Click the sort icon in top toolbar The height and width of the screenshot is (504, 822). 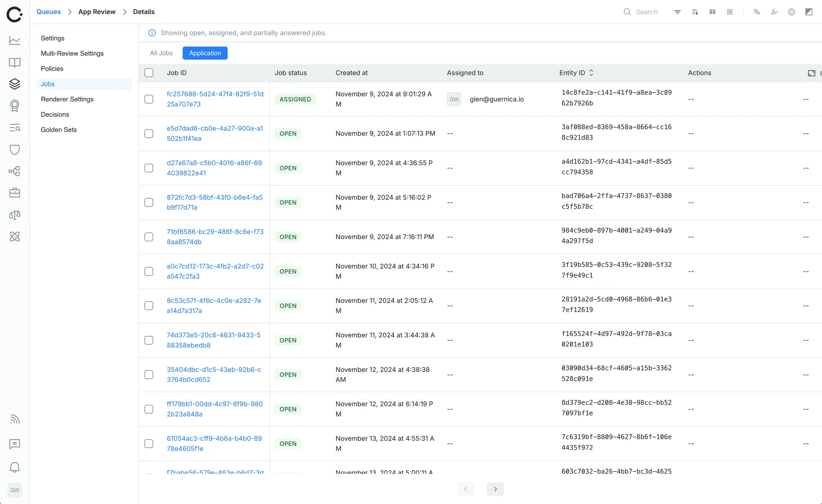click(x=695, y=12)
